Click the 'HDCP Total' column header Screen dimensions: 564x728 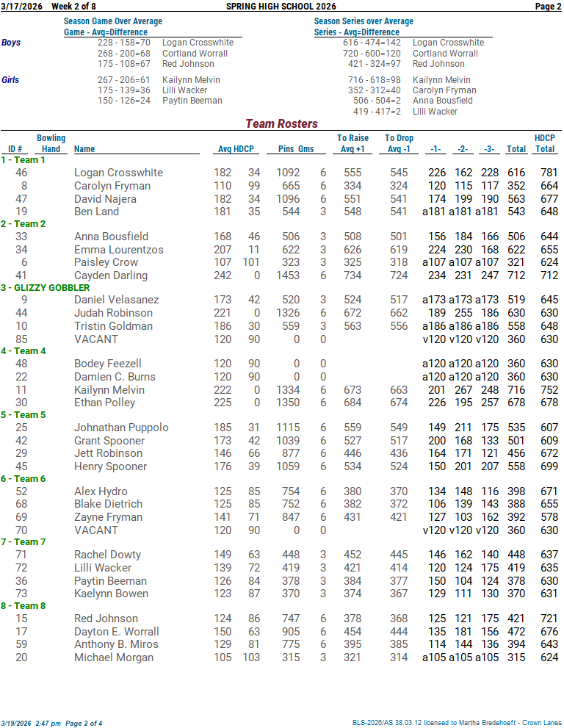tap(544, 143)
